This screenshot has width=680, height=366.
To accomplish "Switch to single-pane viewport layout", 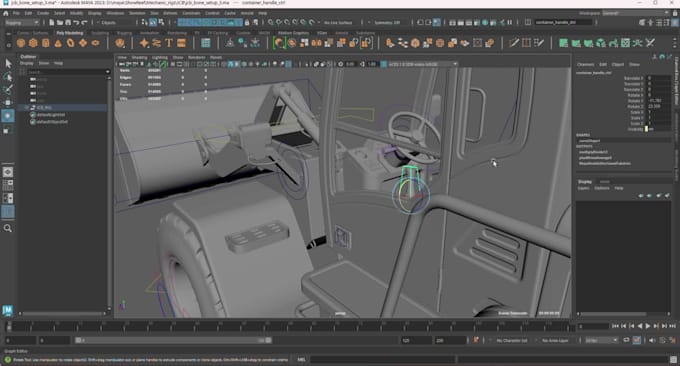I will coord(8,172).
